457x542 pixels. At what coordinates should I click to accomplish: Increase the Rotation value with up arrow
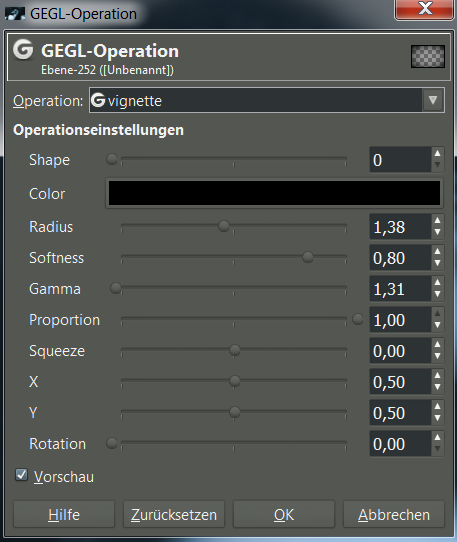tap(437, 438)
